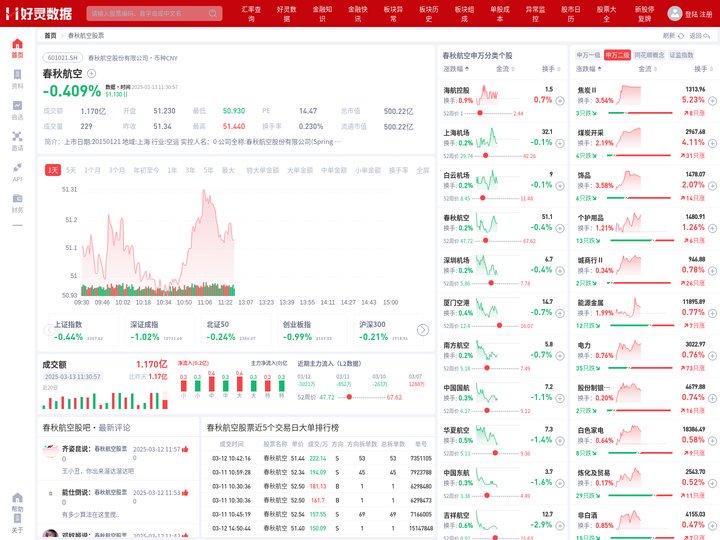Select the 3年 chart range
This screenshot has width=720, height=540.
190,170
